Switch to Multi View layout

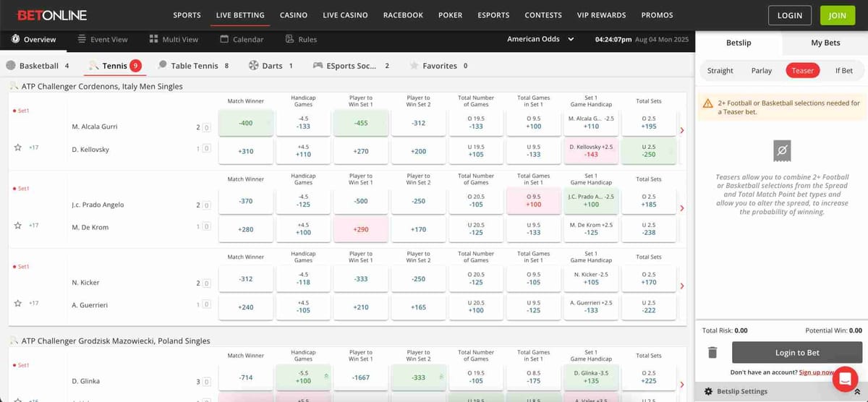coord(153,39)
